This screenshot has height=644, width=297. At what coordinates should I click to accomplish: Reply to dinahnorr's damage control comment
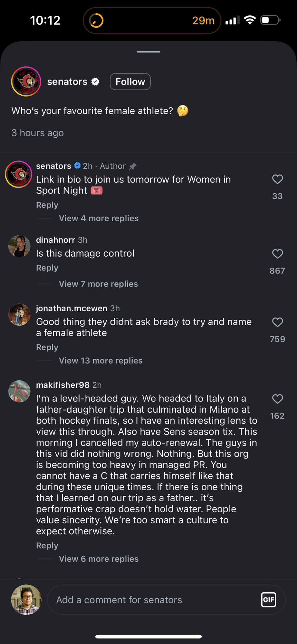coord(47,268)
